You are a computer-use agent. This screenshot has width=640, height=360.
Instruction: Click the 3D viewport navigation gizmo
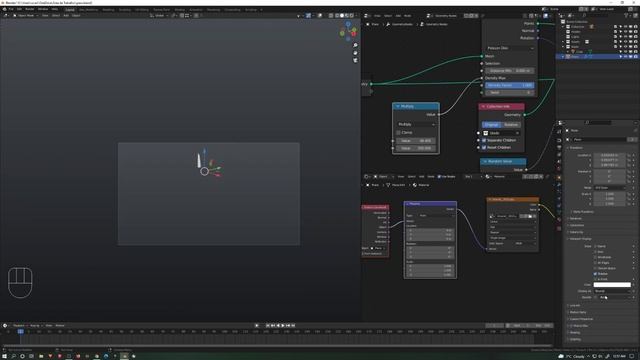348,32
